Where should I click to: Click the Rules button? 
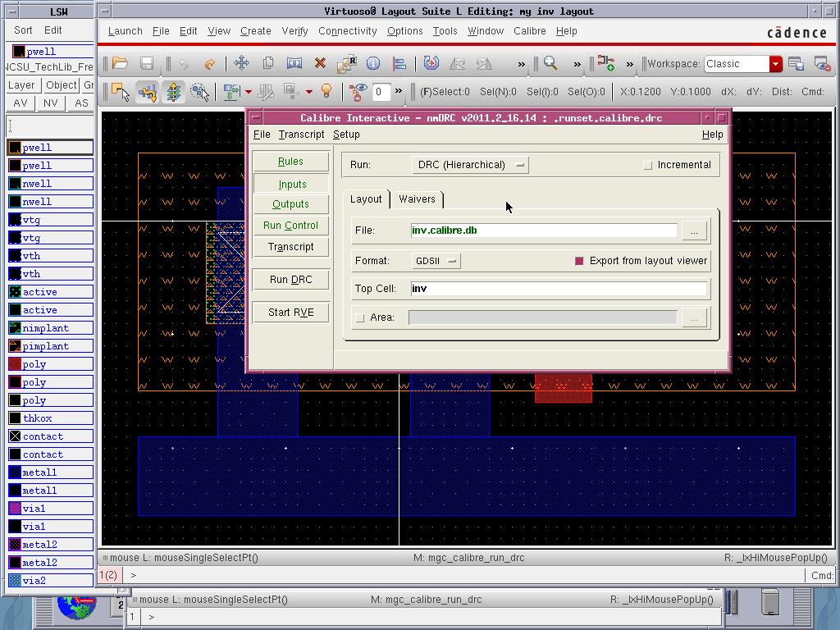pyautogui.click(x=291, y=162)
